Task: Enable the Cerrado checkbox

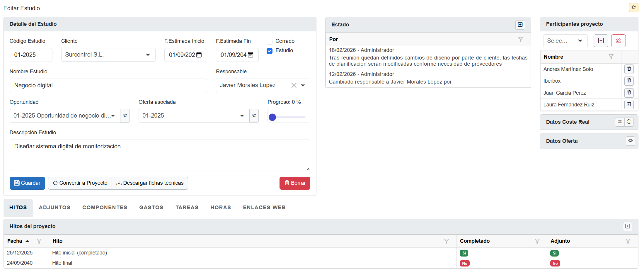Action: 270,41
